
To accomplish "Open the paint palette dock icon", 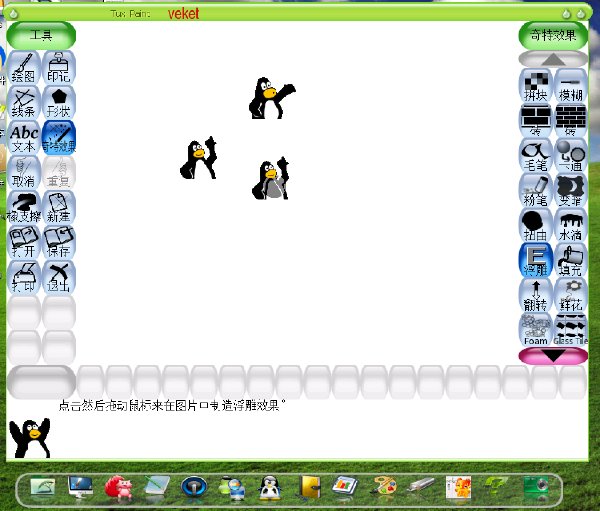I will [384, 487].
